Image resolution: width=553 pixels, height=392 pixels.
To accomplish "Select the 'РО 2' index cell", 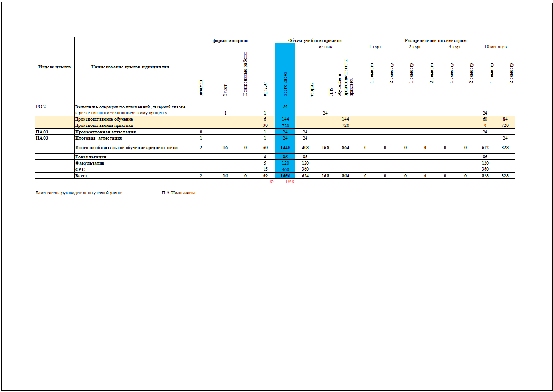I will pos(41,107).
